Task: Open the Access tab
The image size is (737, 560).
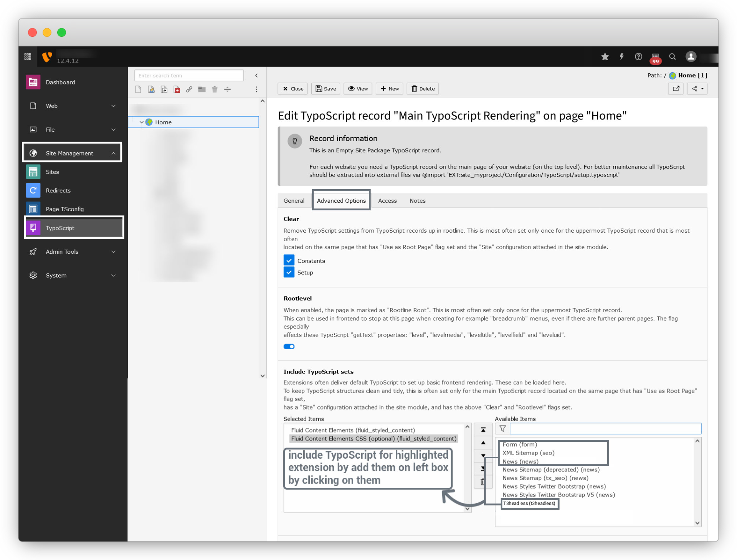Action: tap(387, 201)
